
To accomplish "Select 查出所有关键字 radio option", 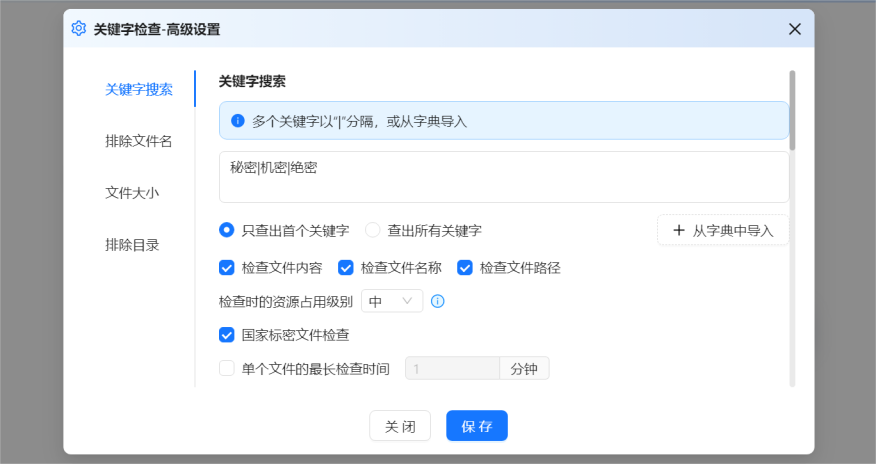I will pyautogui.click(x=373, y=230).
